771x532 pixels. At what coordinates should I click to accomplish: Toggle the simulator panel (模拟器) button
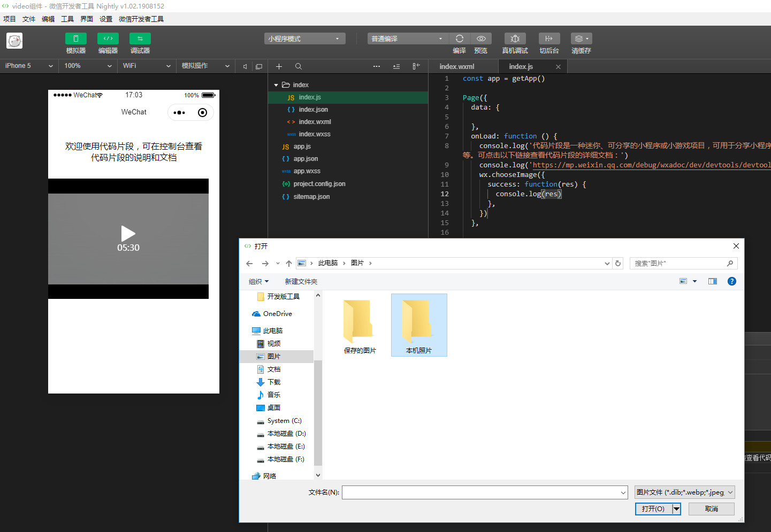click(75, 38)
